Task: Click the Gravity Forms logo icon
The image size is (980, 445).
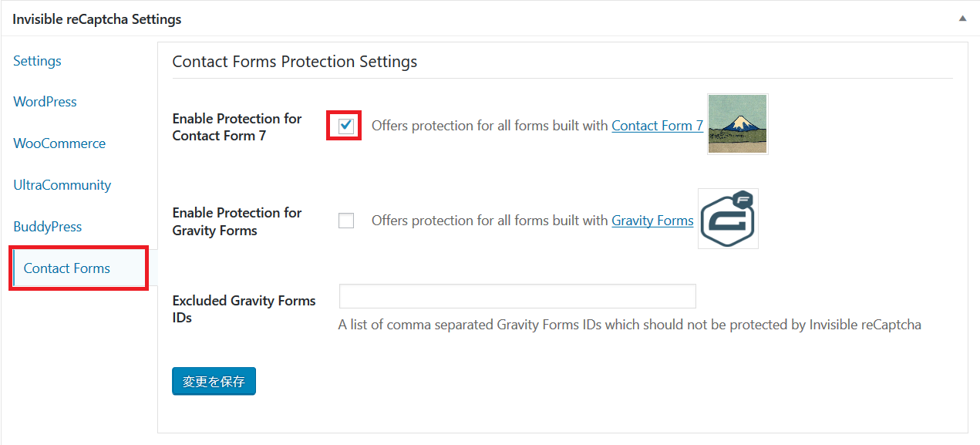Action: tap(728, 219)
